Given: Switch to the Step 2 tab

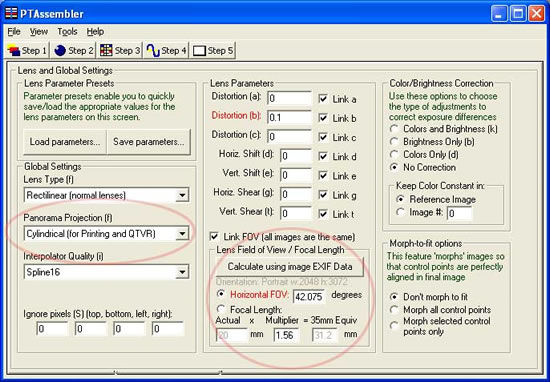Looking at the screenshot, I should 74,51.
